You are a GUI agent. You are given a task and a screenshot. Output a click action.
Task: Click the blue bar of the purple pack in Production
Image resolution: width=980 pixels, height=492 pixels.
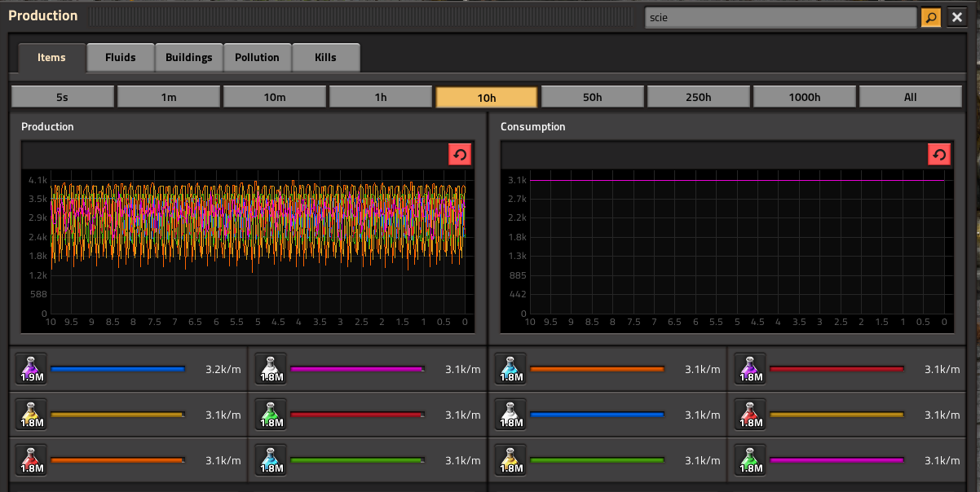point(118,369)
